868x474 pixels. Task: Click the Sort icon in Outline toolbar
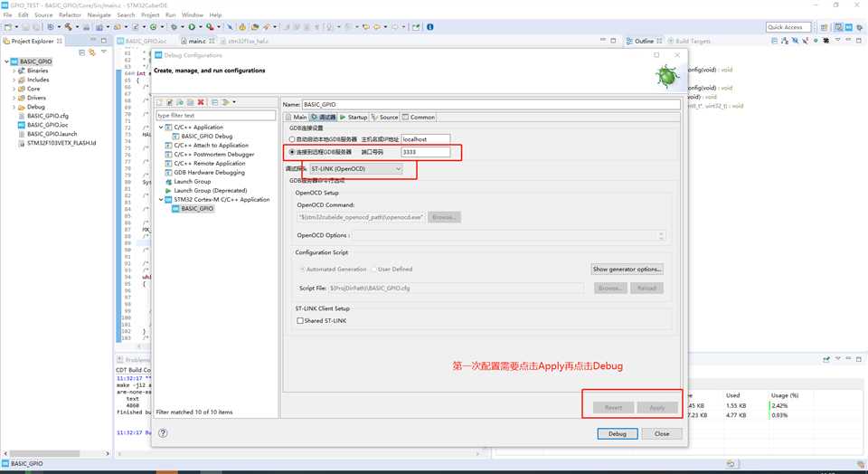click(x=785, y=41)
